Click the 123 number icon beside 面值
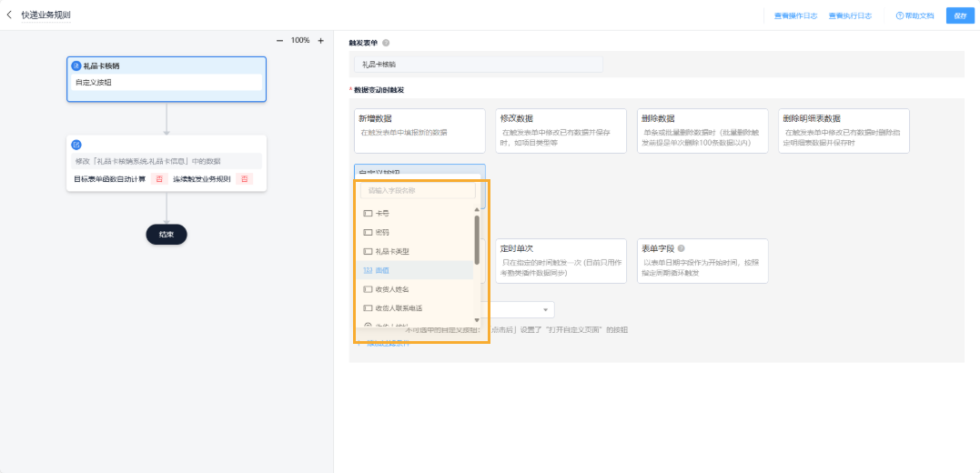This screenshot has height=473, width=980. point(368,270)
